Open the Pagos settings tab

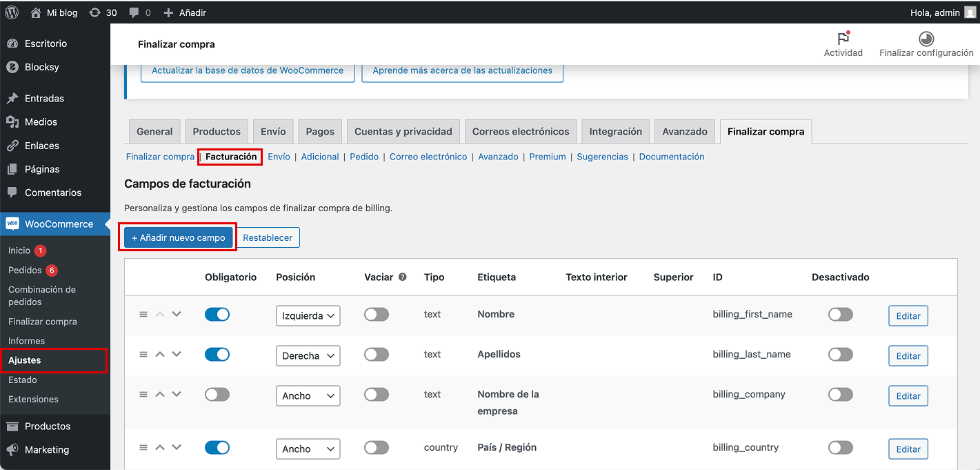[x=320, y=131]
